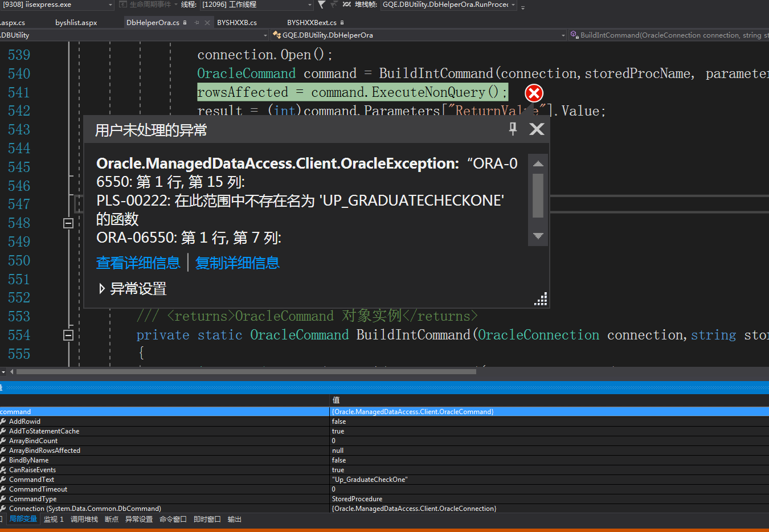Click the AddRowid property wrench icon
This screenshot has height=532, width=769.
point(3,421)
